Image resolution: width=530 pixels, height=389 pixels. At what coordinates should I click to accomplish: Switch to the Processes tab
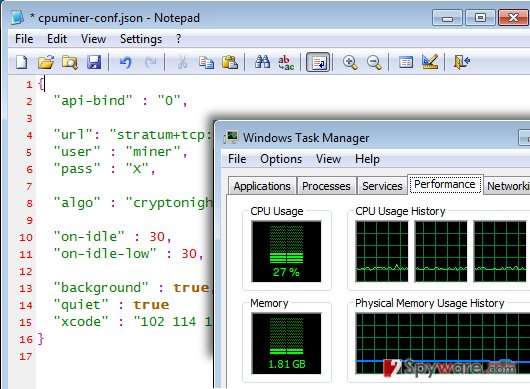[326, 186]
